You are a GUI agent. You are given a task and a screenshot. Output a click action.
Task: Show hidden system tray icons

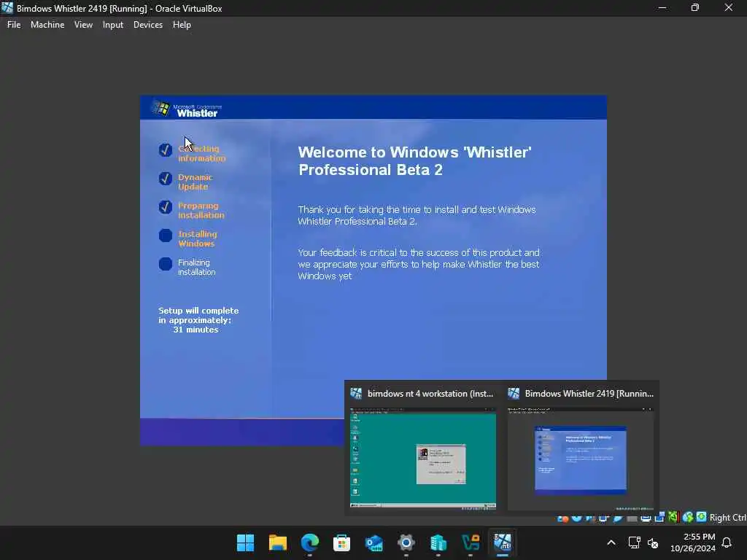[611, 542]
